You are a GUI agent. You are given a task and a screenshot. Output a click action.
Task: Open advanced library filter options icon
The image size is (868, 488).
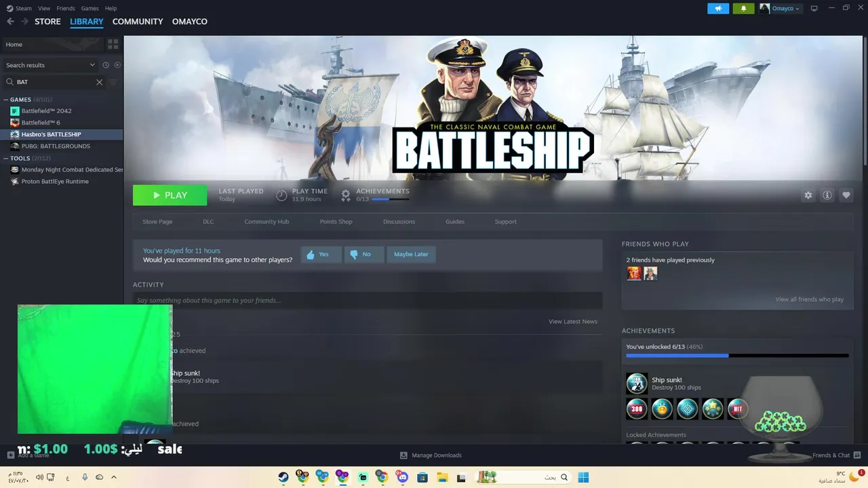(113, 82)
